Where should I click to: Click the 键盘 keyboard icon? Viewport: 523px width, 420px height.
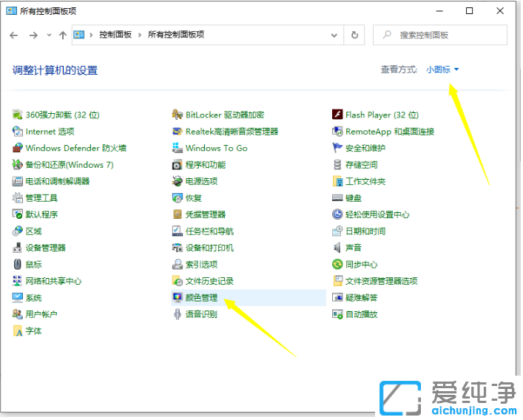click(338, 198)
